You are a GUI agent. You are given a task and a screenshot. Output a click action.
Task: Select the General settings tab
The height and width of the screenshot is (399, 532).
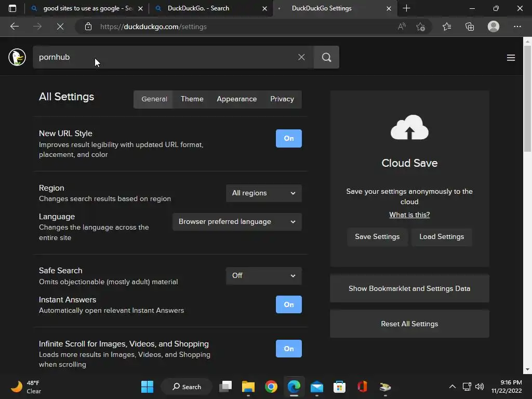[154, 99]
